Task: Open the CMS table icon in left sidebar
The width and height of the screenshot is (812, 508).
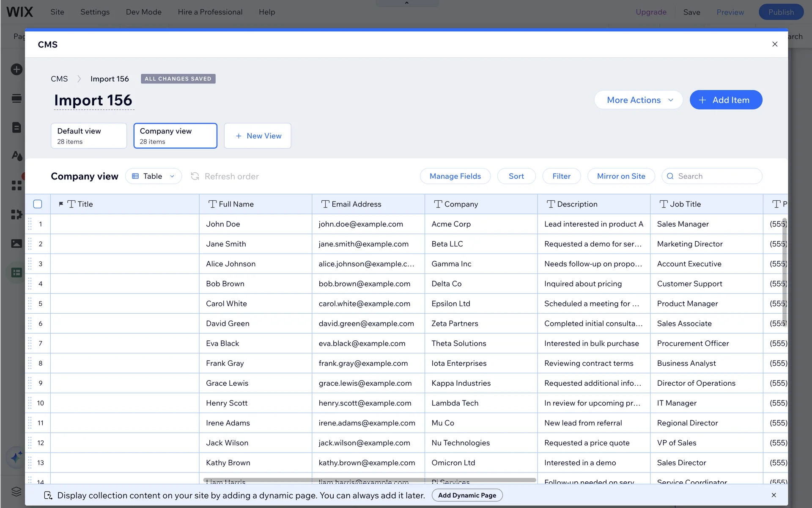Action: [16, 273]
